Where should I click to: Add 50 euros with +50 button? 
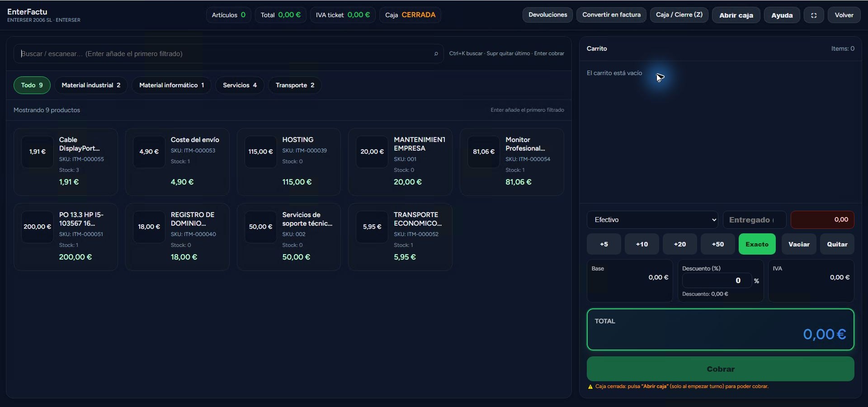[718, 244]
